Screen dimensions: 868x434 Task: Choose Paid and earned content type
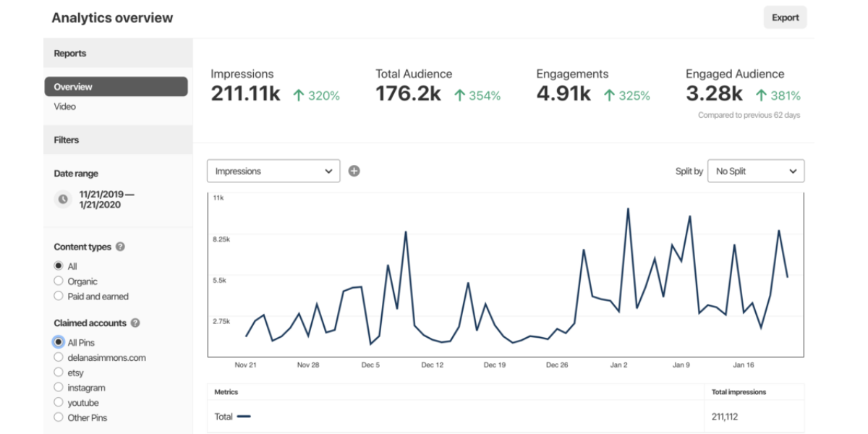(x=59, y=297)
